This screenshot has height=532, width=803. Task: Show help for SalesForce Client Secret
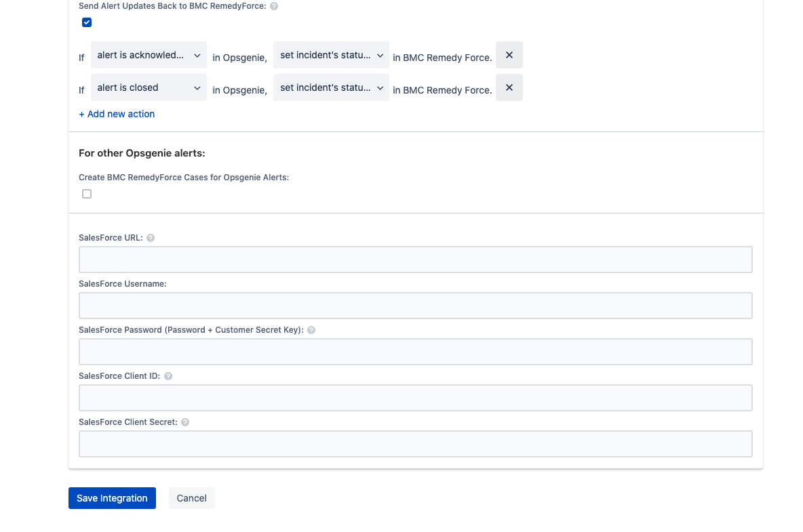[185, 422]
